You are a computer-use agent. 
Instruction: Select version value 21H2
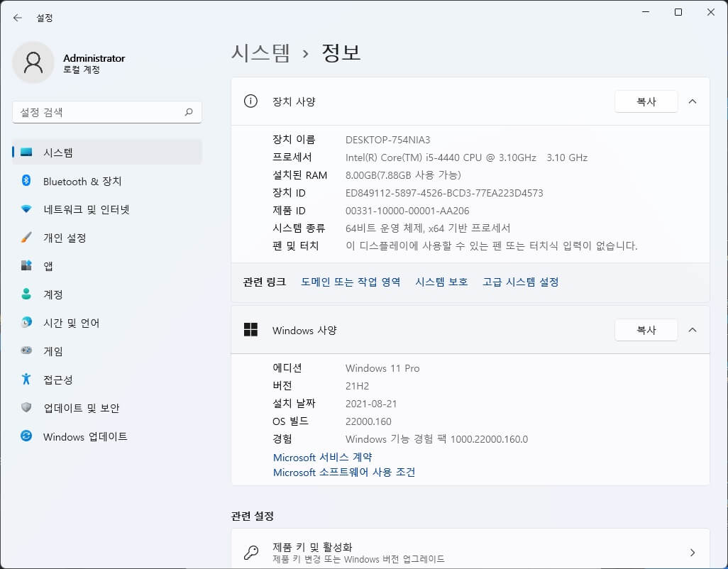coord(357,386)
